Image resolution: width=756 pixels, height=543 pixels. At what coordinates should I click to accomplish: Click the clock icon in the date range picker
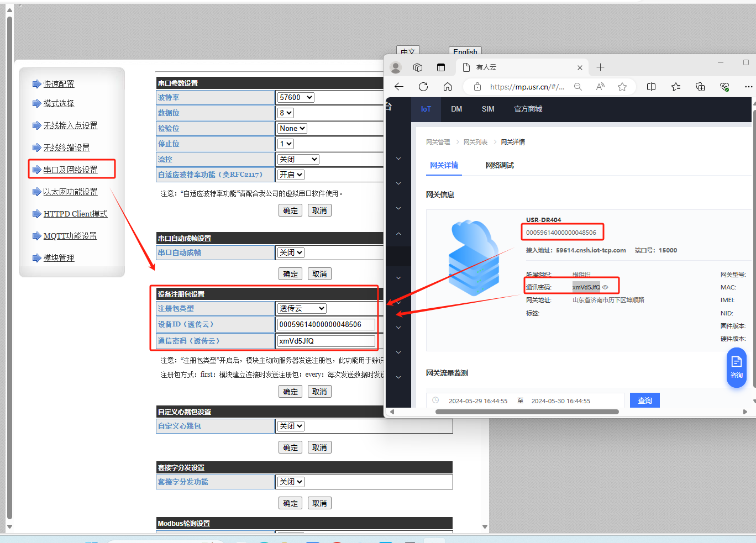click(435, 400)
